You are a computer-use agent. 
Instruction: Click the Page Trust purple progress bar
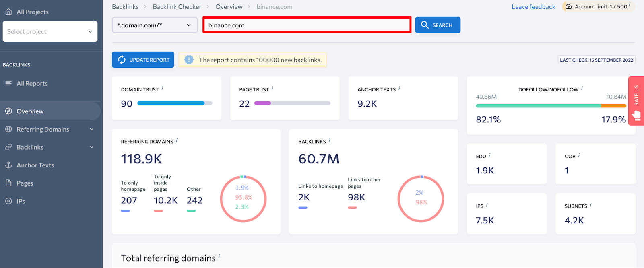tap(263, 103)
